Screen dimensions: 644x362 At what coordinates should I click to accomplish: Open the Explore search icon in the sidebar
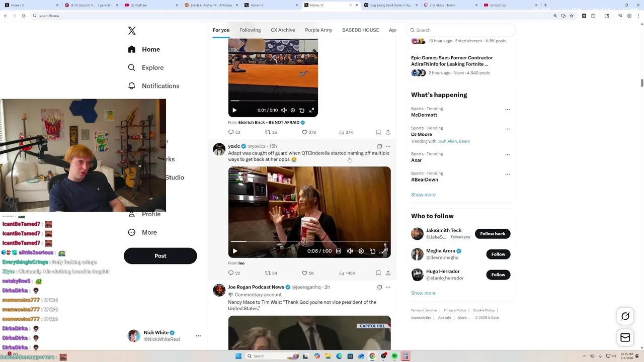(x=131, y=67)
